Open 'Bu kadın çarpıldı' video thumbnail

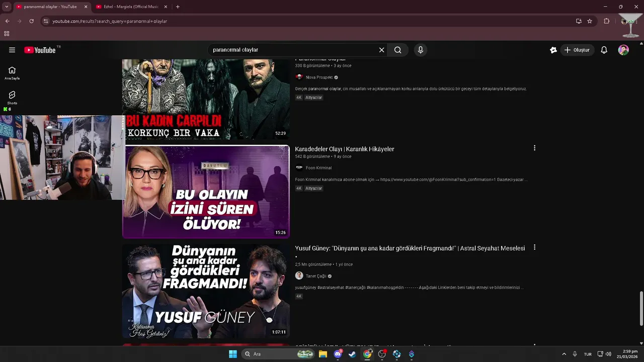[206, 100]
